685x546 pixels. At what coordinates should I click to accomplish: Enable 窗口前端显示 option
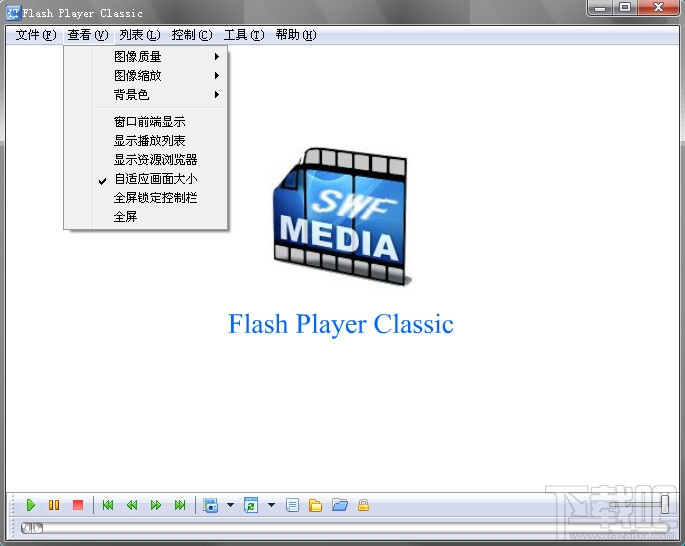145,121
